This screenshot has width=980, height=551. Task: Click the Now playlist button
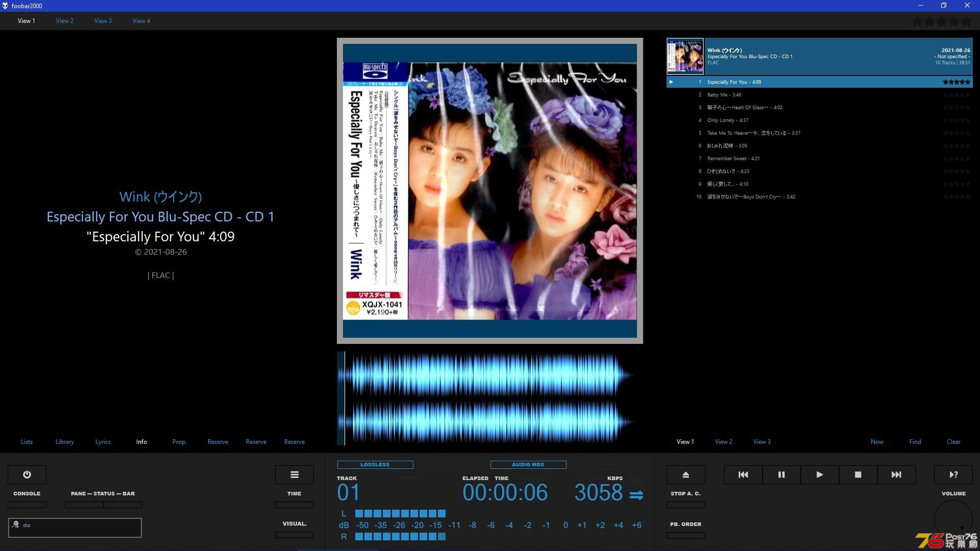pyautogui.click(x=877, y=442)
